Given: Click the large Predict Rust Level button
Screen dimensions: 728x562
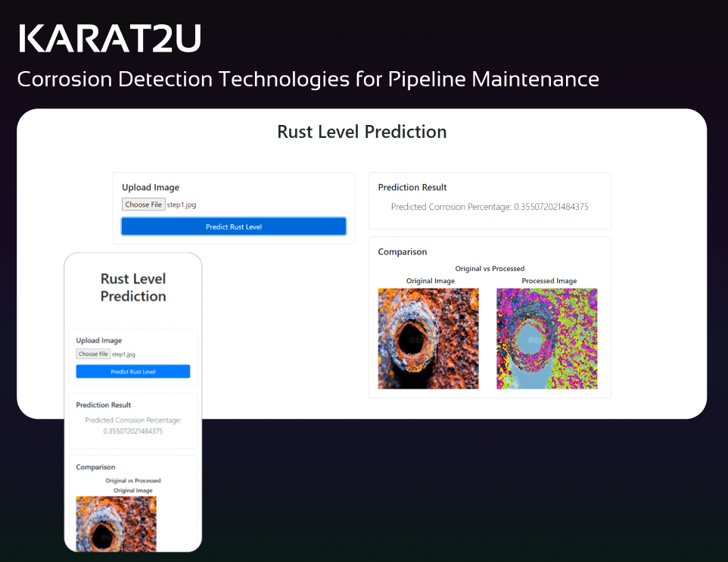Looking at the screenshot, I should click(234, 226).
